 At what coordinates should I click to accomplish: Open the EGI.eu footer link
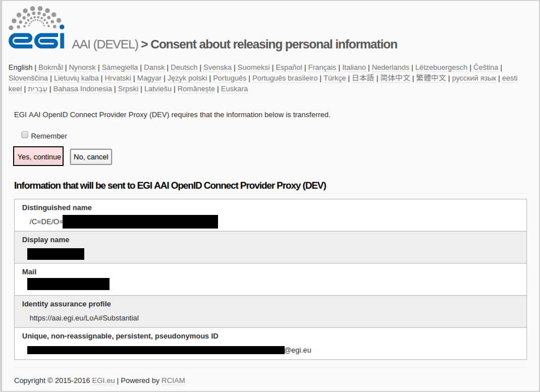coord(103,380)
